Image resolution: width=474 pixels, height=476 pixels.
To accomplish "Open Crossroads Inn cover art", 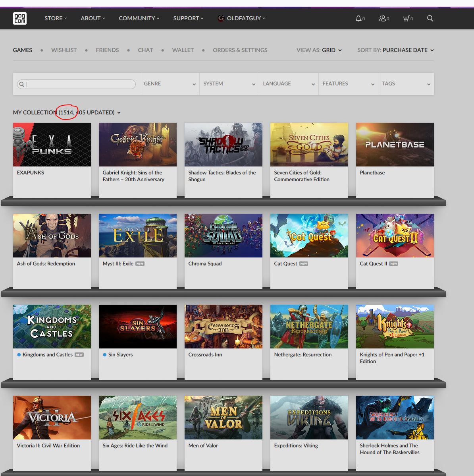I will 224,327.
